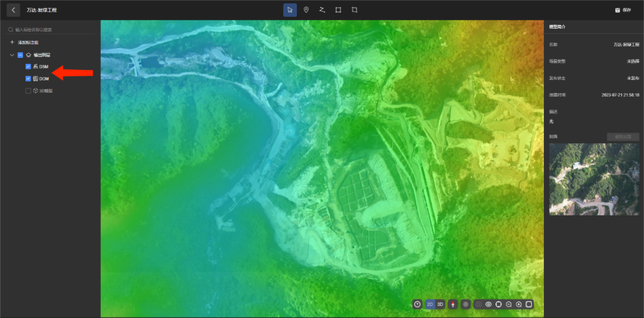Image resolution: width=644 pixels, height=318 pixels.
Task: Click the 输出图层 layers stack icon
Action: [29, 55]
